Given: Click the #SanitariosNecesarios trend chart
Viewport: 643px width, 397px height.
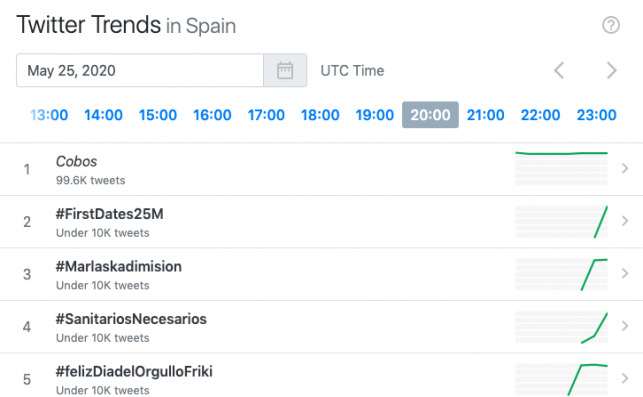Looking at the screenshot, I should pos(561,327).
